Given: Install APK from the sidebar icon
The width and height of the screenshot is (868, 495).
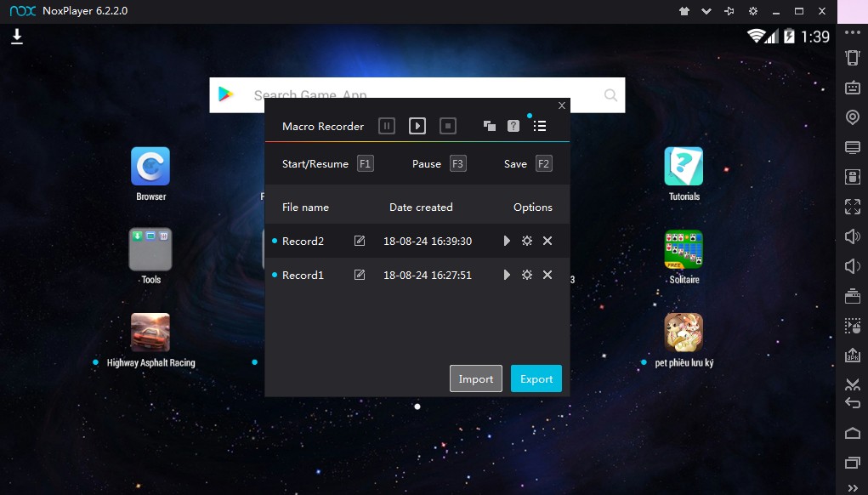Looking at the screenshot, I should pos(853,355).
